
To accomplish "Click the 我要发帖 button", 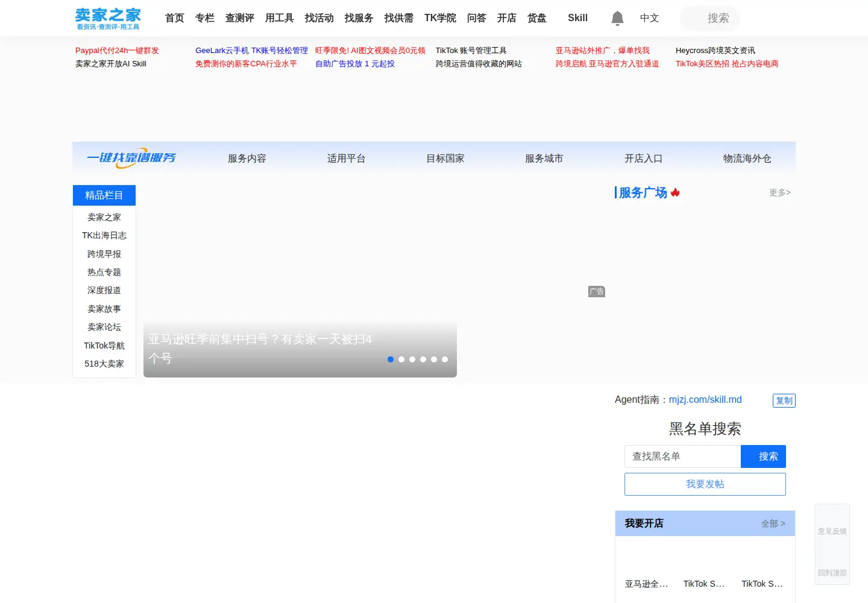I will (705, 484).
